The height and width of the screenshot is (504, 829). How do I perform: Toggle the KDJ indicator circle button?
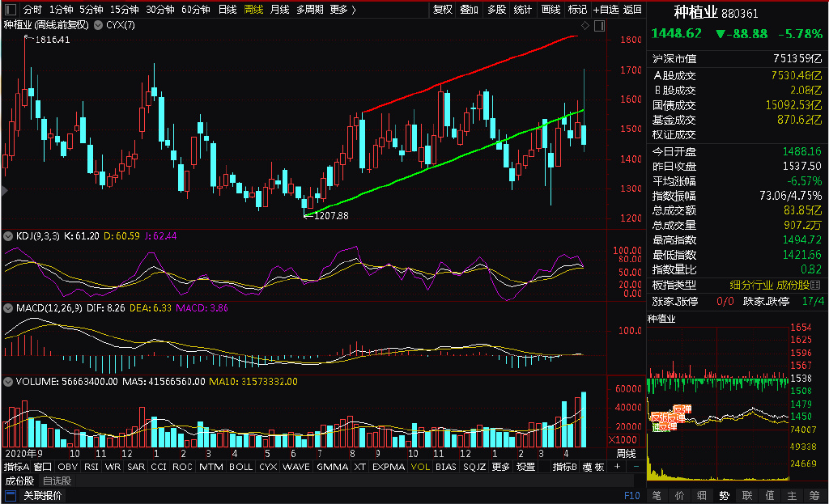click(8, 236)
